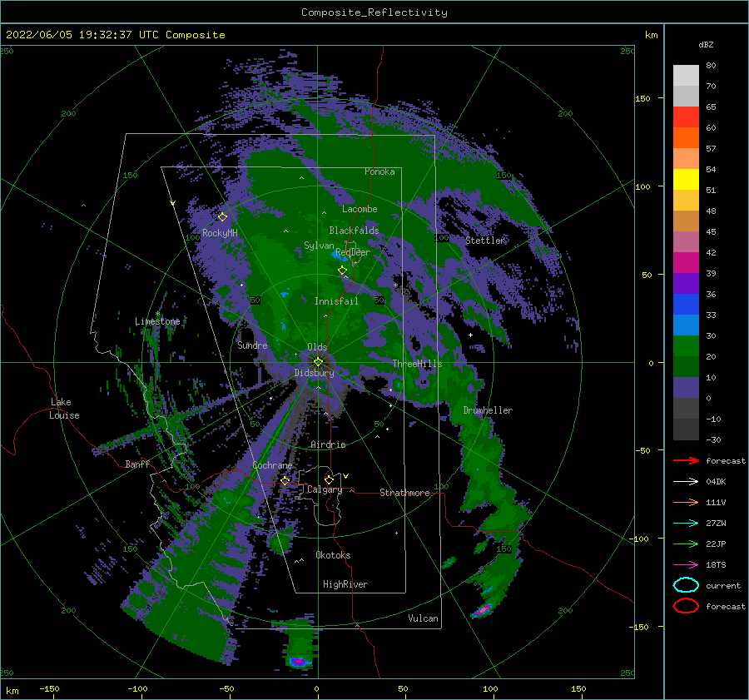Click the Calgary city label
This screenshot has height=700, width=749.
pos(325,489)
